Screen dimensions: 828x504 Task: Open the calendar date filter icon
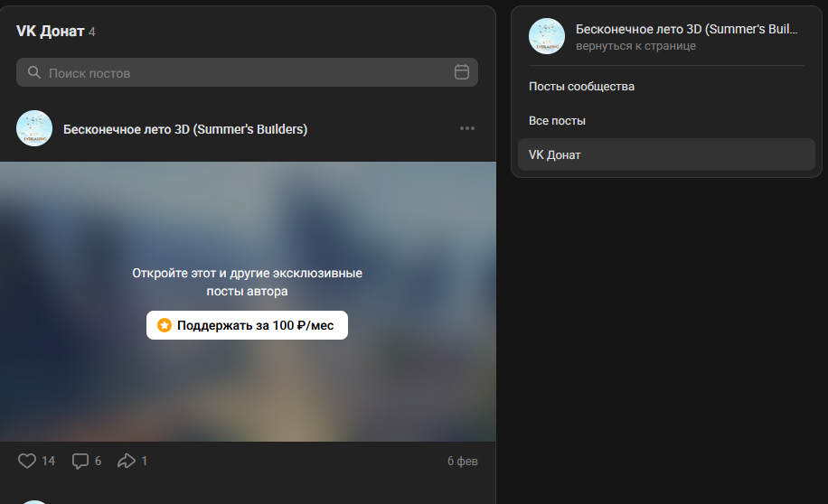[462, 72]
